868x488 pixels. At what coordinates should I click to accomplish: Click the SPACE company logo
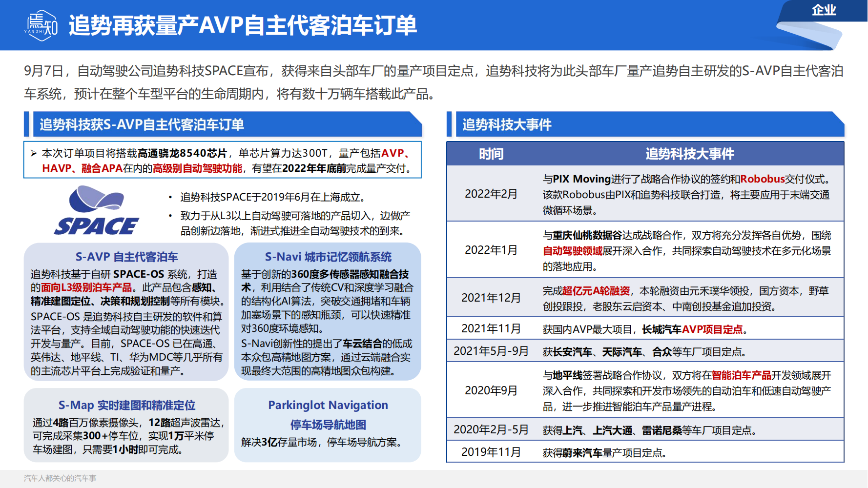click(97, 211)
